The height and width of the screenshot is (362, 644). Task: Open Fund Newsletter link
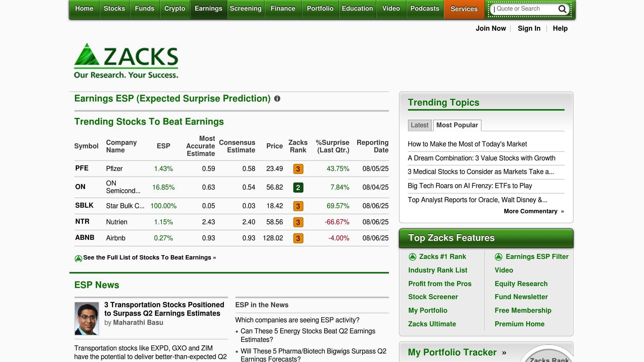521,297
